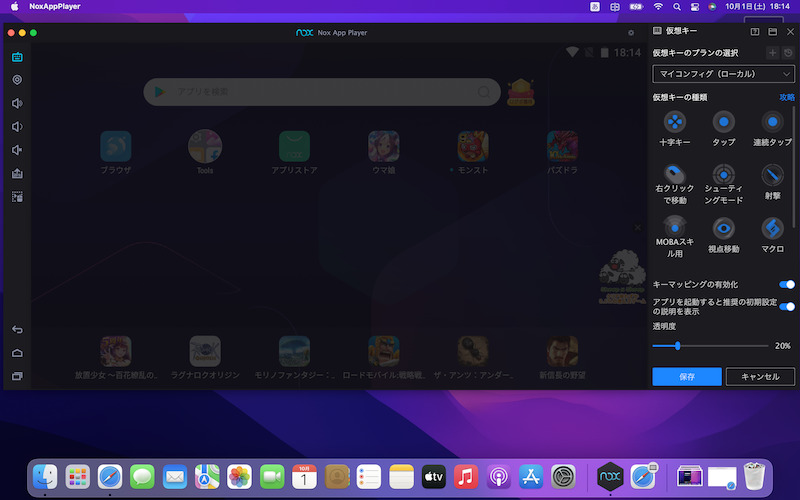The image size is (800, 500).
Task: Select the 射撃 fire key icon
Action: click(x=772, y=173)
